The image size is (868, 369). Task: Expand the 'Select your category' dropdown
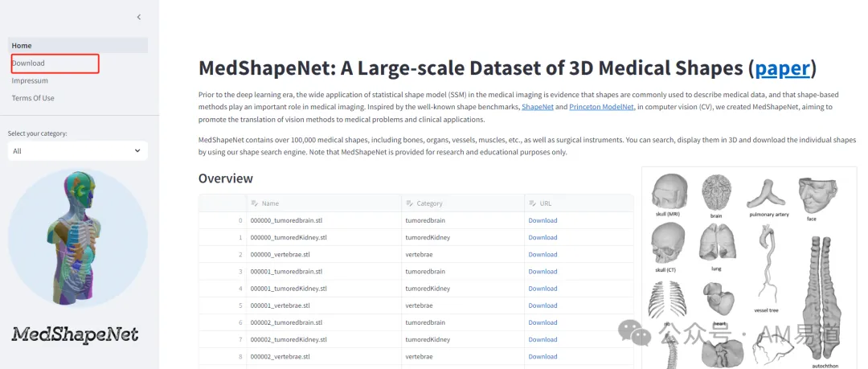(x=78, y=150)
